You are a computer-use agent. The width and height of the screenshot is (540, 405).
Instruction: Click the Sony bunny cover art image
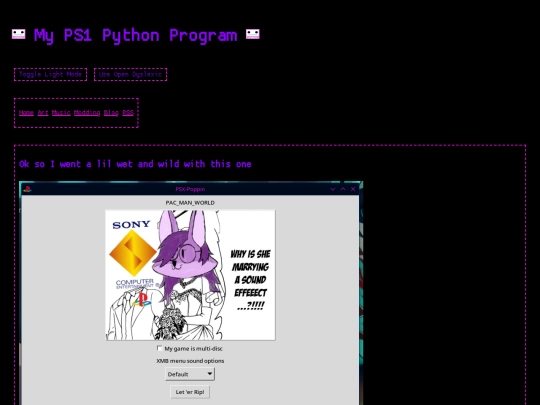point(190,275)
